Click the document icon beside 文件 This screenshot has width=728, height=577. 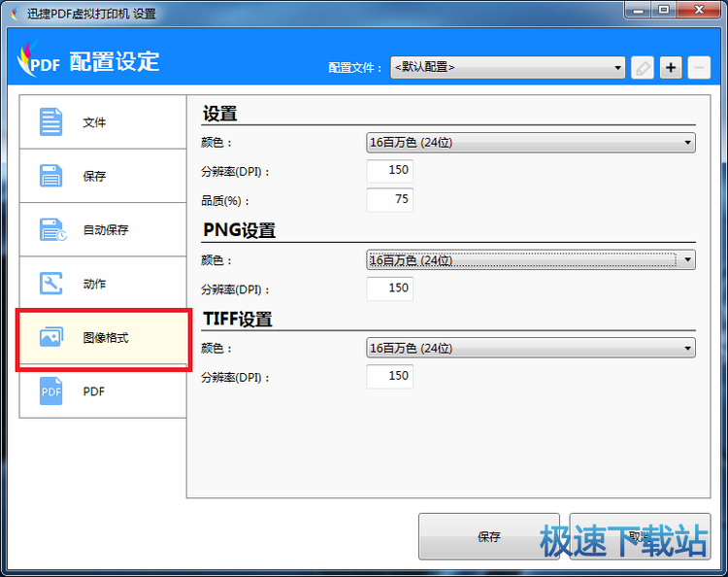(50, 121)
